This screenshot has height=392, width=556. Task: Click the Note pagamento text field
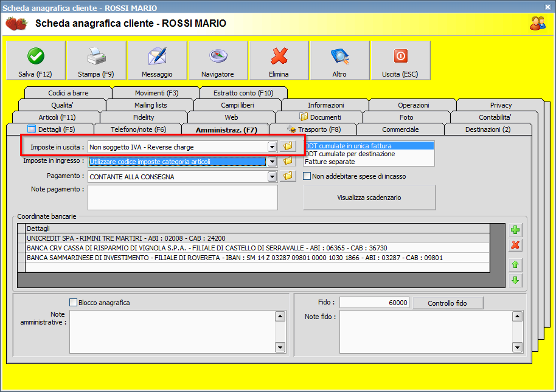(182, 198)
